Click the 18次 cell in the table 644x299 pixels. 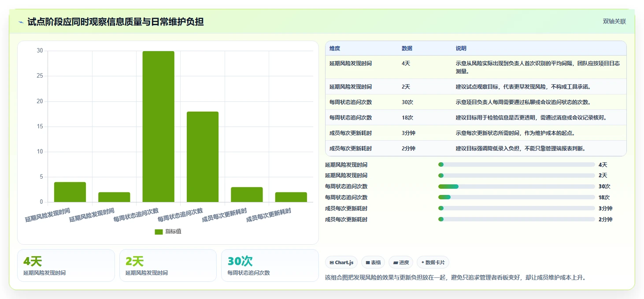407,118
